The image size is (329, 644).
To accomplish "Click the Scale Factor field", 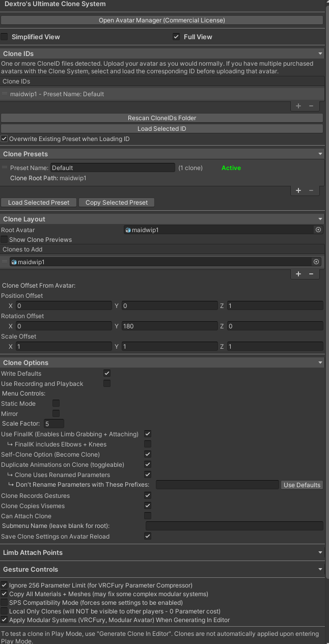I will point(54,424).
